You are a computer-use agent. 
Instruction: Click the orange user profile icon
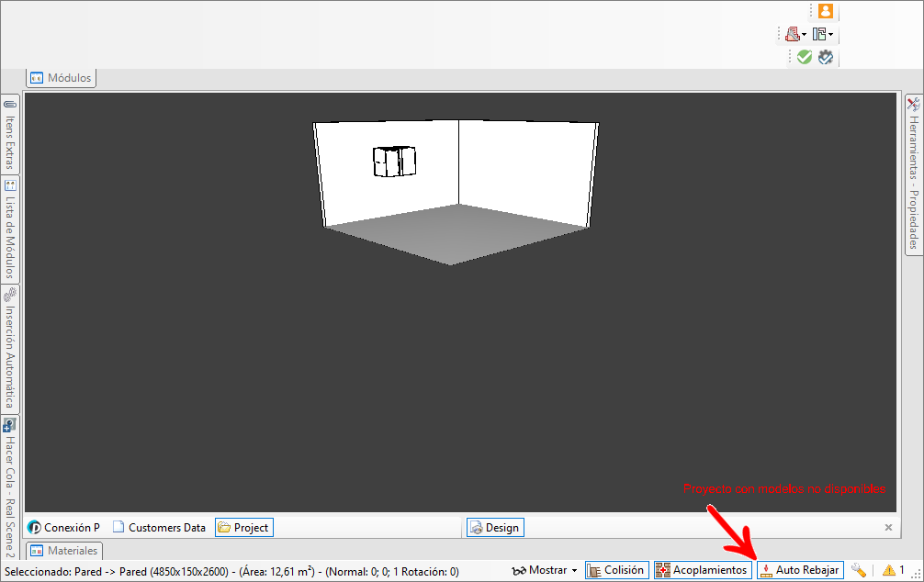point(826,11)
